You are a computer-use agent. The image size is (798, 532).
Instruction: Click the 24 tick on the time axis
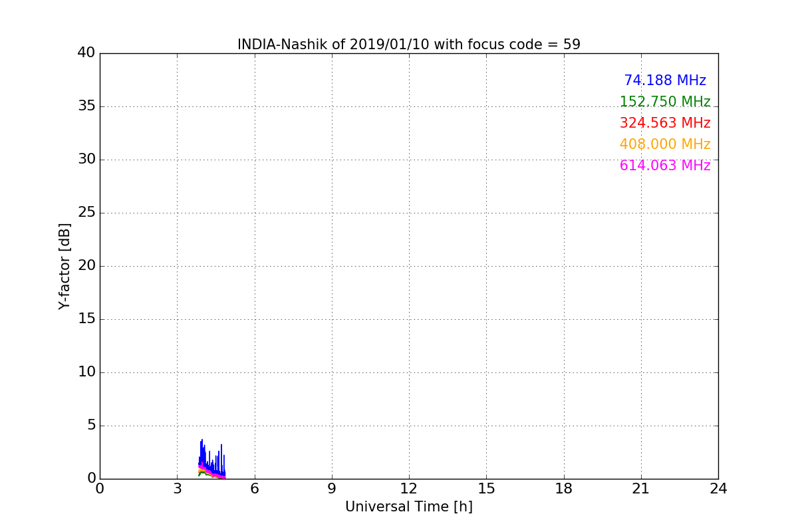point(718,488)
